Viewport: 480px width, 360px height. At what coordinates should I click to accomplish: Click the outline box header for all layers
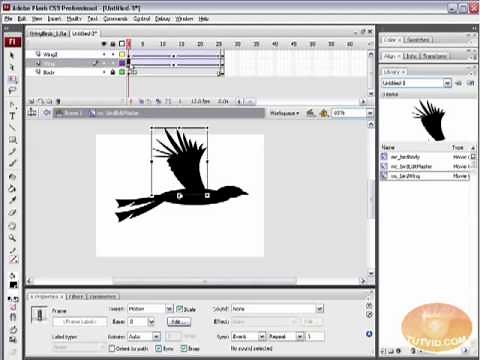click(122, 44)
